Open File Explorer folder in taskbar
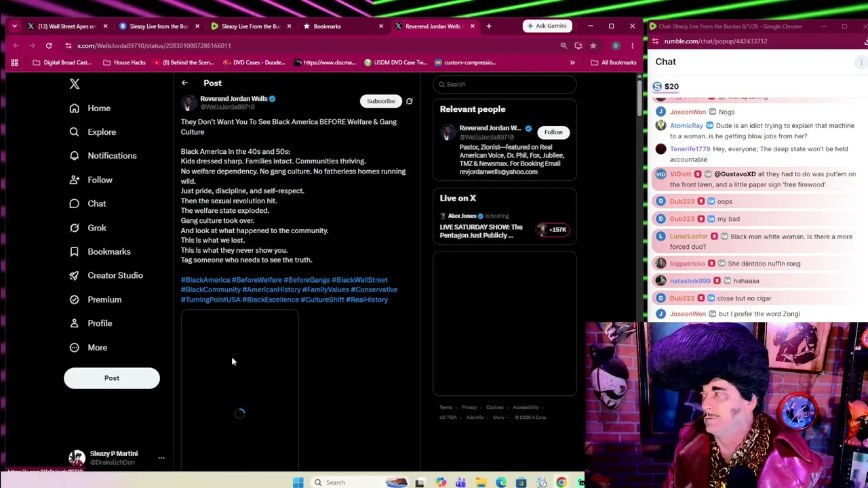This screenshot has width=868, height=488. pos(481,483)
